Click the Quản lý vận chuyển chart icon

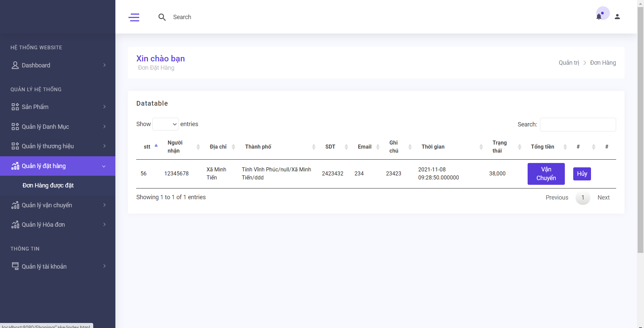click(15, 205)
